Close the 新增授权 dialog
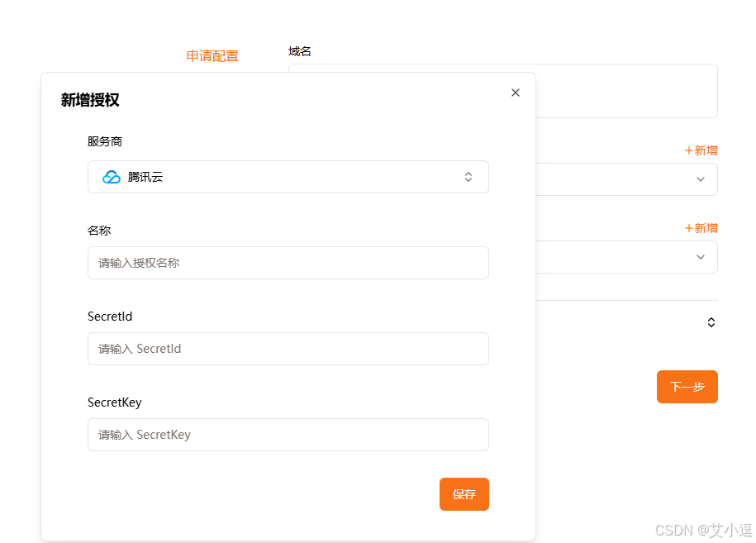756x543 pixels. (x=516, y=93)
